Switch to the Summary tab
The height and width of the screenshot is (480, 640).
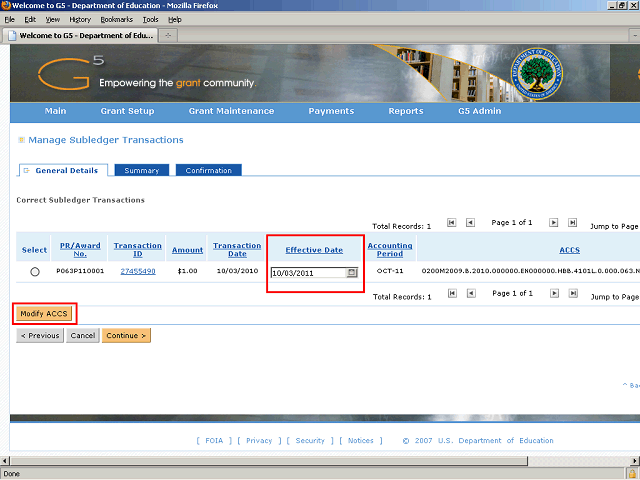coord(142,170)
